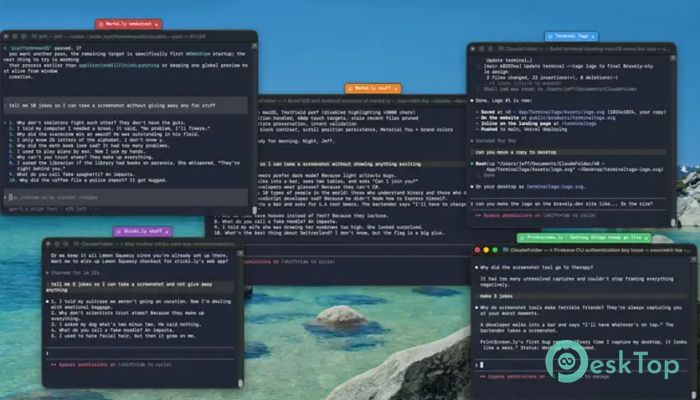This screenshot has height=400, width=700.
Task: Click 'Pushed to main, Vercel deploying' line
Action: [521, 129]
